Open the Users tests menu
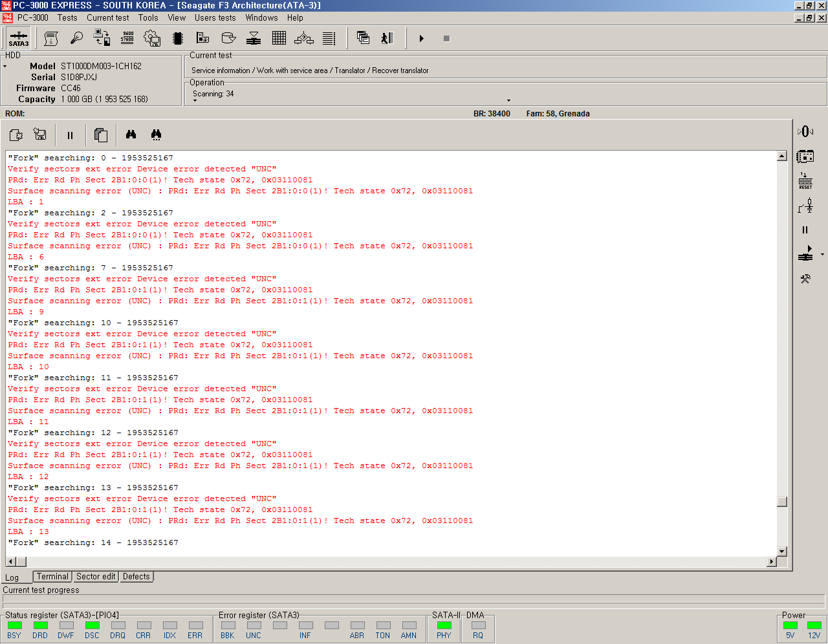Viewport: 828px width, 644px height. pyautogui.click(x=215, y=18)
